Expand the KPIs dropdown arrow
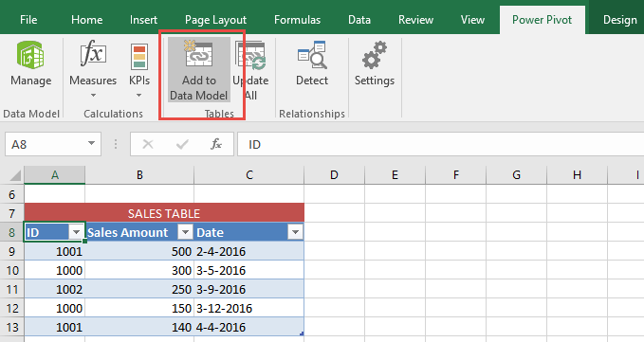This screenshot has width=644, height=342. 138,95
